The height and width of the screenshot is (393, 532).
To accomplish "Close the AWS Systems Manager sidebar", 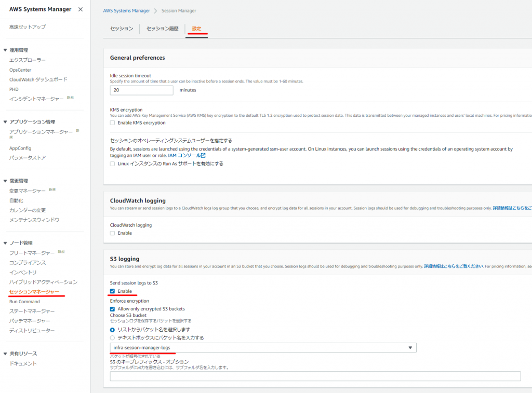I will 81,9.
